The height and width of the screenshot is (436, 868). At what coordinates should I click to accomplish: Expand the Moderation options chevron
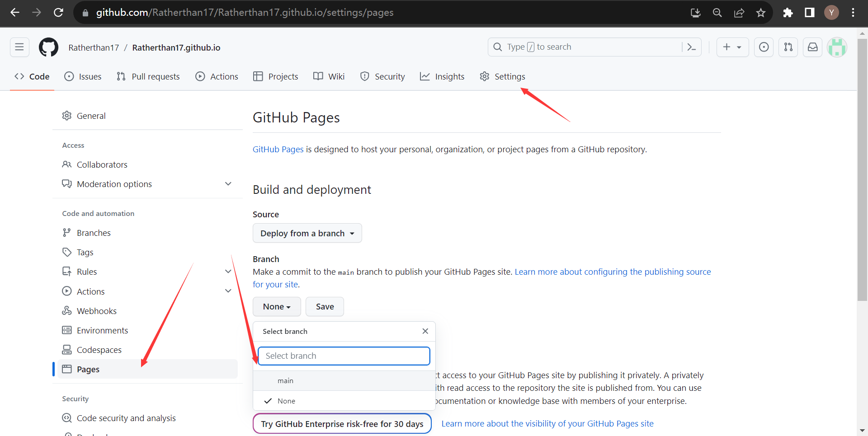(228, 184)
